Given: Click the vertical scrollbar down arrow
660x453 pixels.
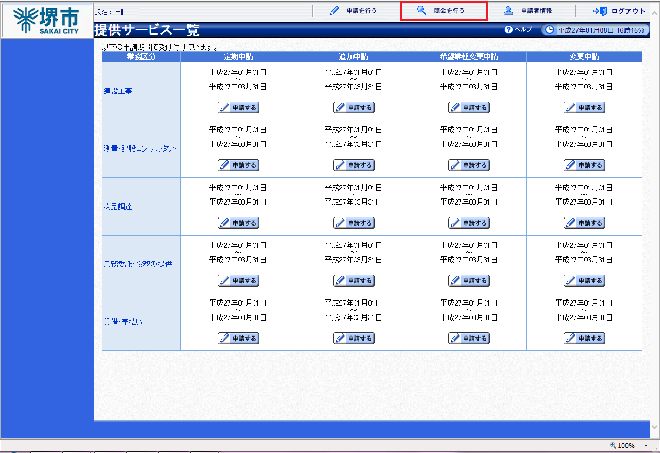Looking at the screenshot, I should (655, 428).
